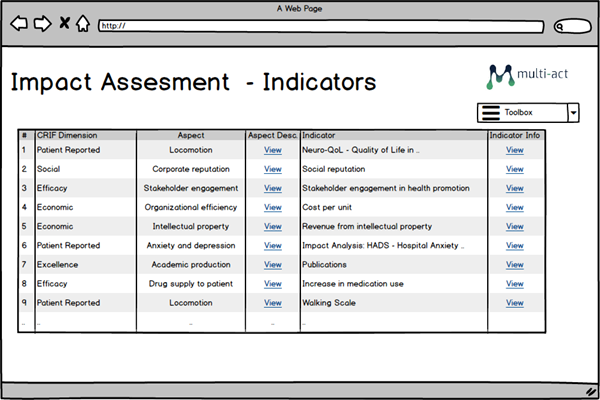The height and width of the screenshot is (400, 600).
Task: Open Aspect Desc. View link for Locomotion row 1
Action: tap(272, 150)
